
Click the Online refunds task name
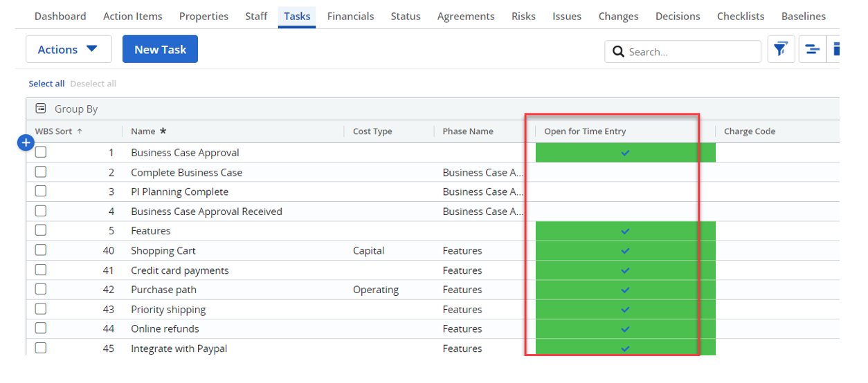(165, 329)
